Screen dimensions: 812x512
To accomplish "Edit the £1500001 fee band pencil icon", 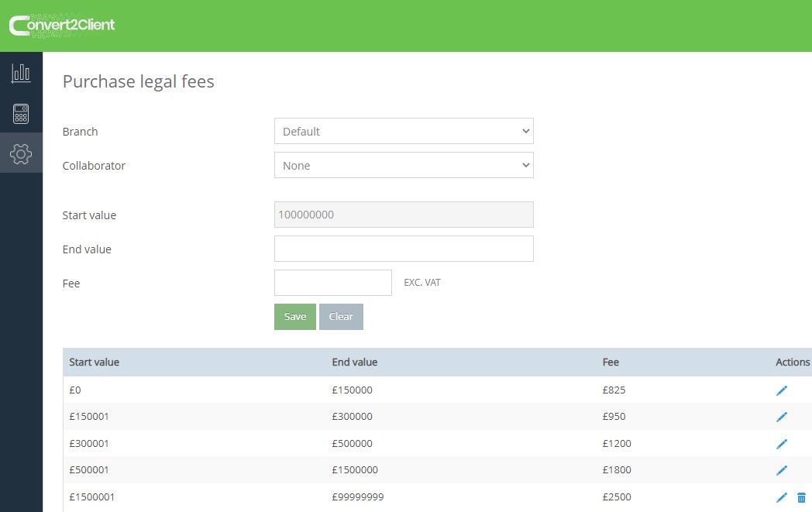I will (782, 497).
